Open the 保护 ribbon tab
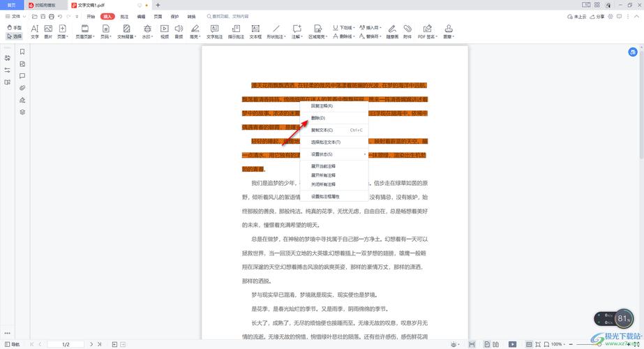Viewport: 644px width, 349px height. point(175,16)
